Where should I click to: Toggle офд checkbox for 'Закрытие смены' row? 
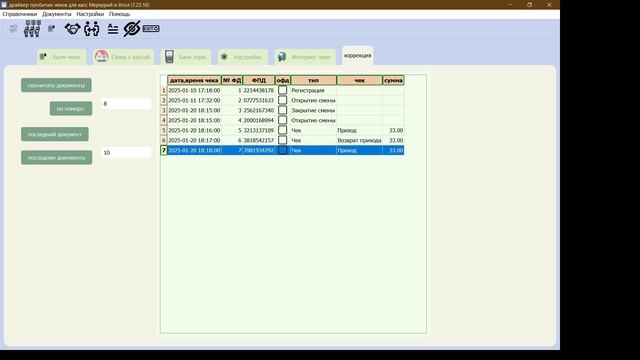282,110
